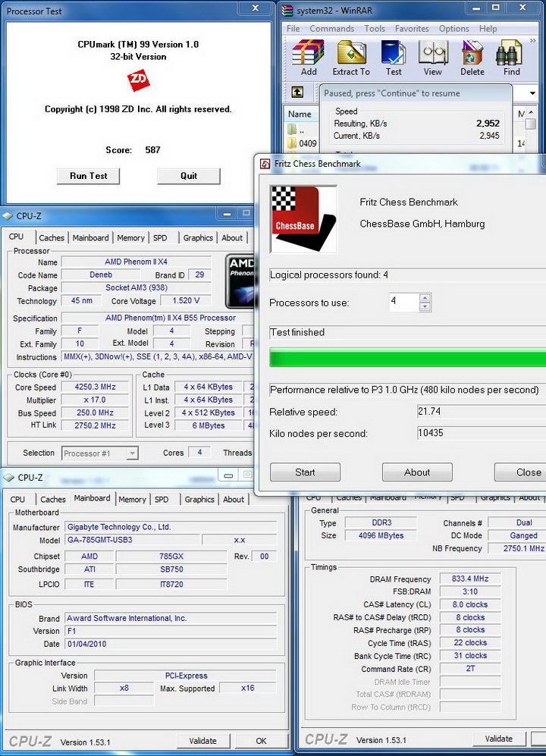Click the ChessBase logo in Fritz Chess Benchmark
The width and height of the screenshot is (546, 756).
pos(303,219)
